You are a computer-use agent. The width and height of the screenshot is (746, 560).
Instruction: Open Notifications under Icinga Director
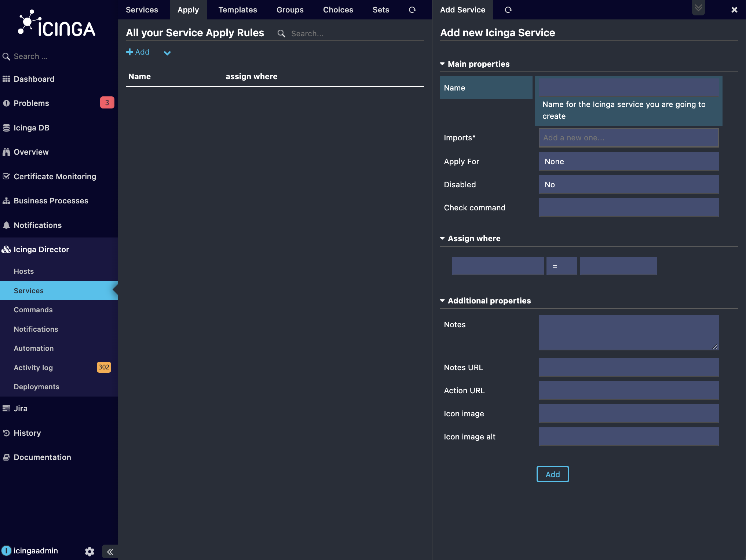pyautogui.click(x=36, y=329)
